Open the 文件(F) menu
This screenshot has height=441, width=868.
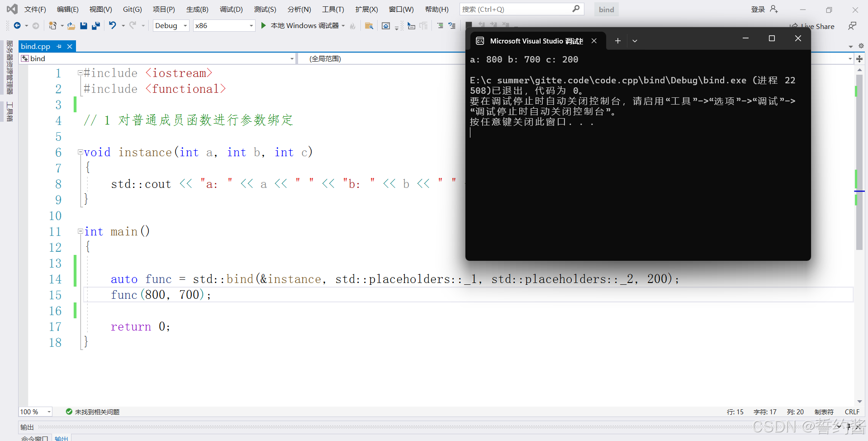[35, 9]
